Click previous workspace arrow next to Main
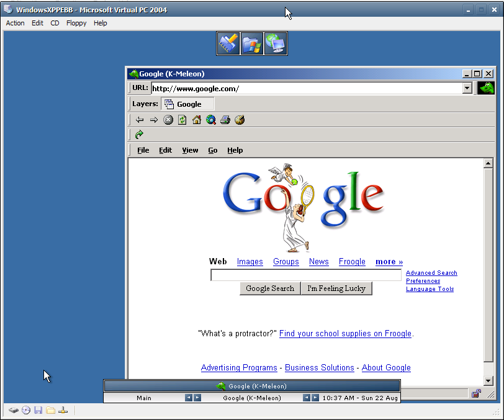The width and height of the screenshot is (504, 420). pyautogui.click(x=189, y=398)
